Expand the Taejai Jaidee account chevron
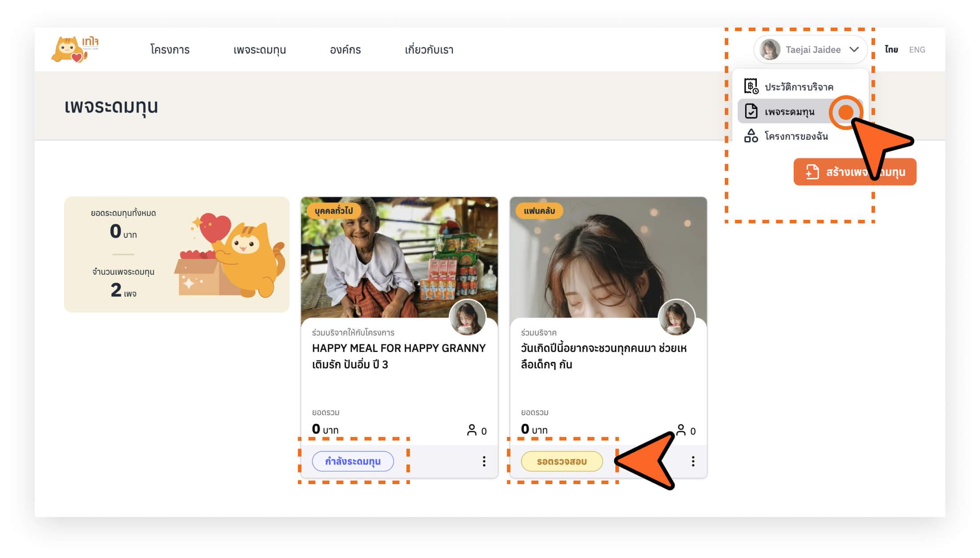The height and width of the screenshot is (558, 980). click(x=854, y=49)
